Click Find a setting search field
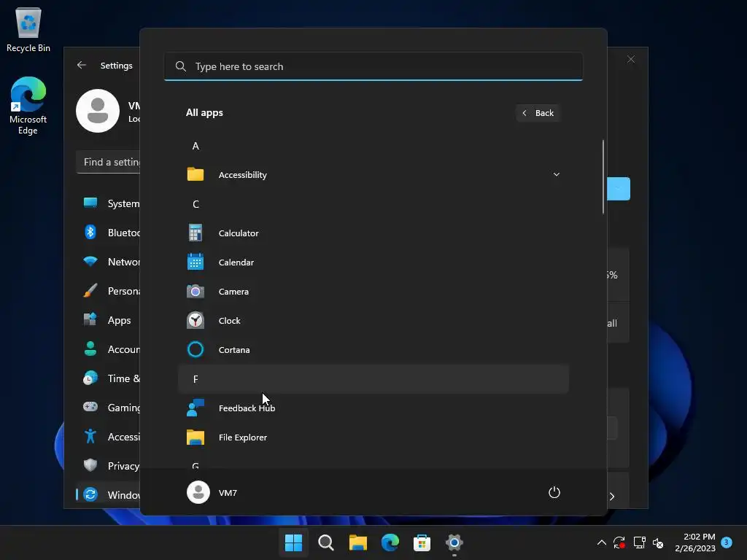 [108, 162]
